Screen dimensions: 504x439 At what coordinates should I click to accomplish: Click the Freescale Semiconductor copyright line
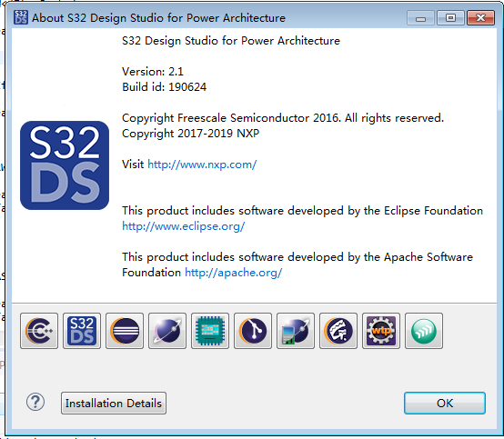(283, 118)
